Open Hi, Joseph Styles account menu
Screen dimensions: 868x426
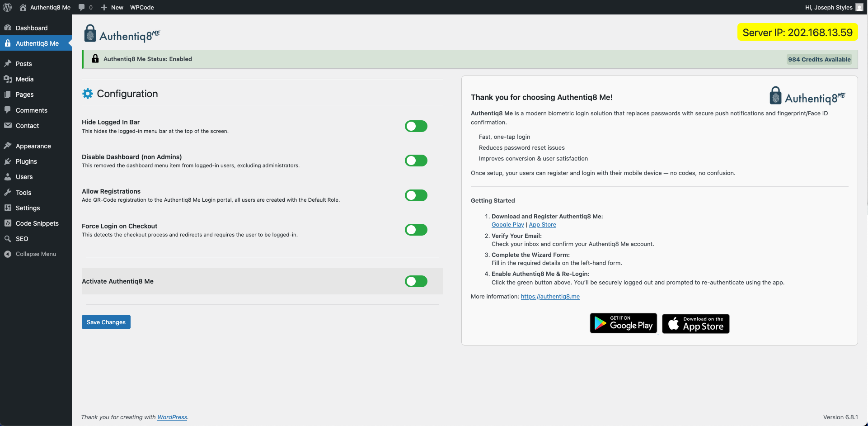(834, 7)
